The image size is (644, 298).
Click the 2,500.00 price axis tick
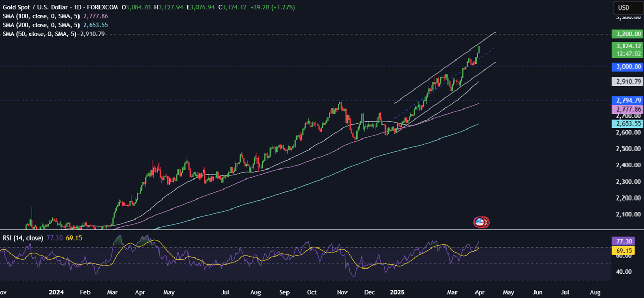point(628,148)
